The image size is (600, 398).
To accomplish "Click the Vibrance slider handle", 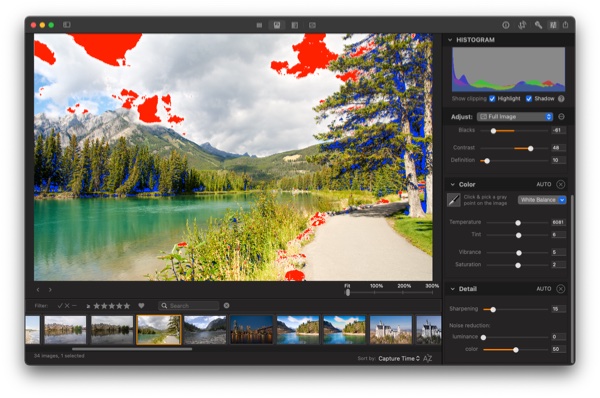I will (x=519, y=253).
